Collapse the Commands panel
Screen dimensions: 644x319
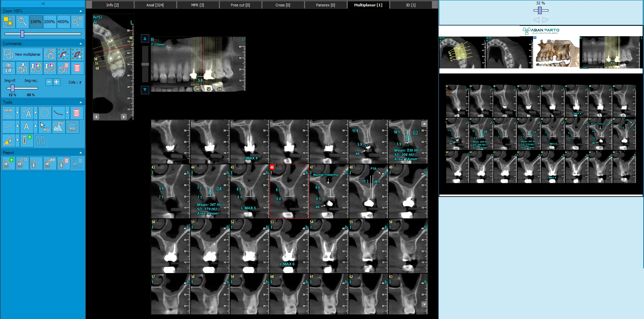tap(80, 44)
